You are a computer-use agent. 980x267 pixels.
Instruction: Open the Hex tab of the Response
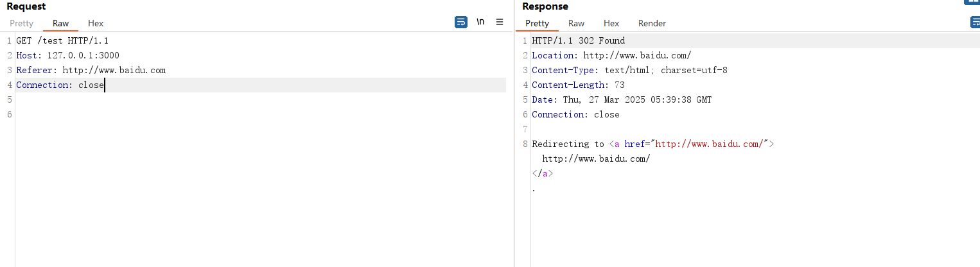[611, 23]
